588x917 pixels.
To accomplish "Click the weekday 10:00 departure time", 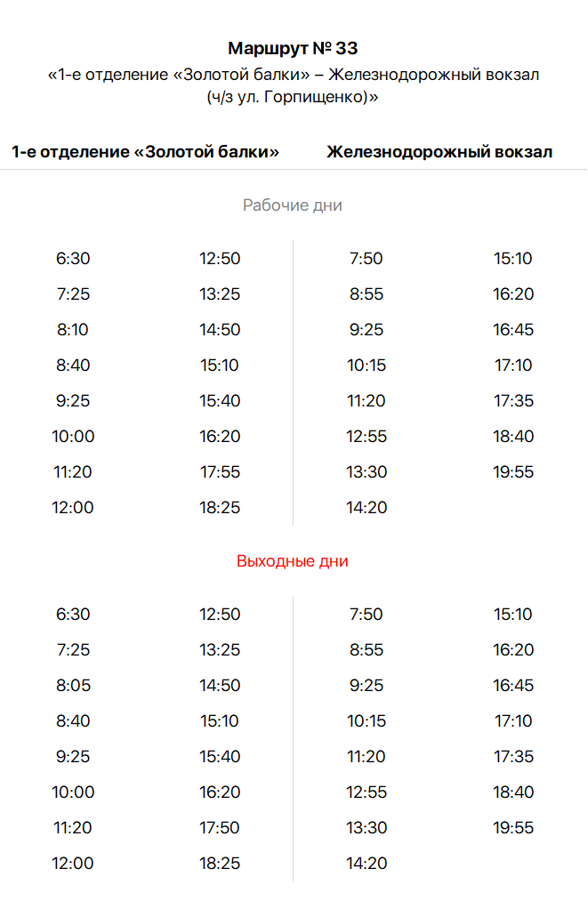I will [x=73, y=437].
